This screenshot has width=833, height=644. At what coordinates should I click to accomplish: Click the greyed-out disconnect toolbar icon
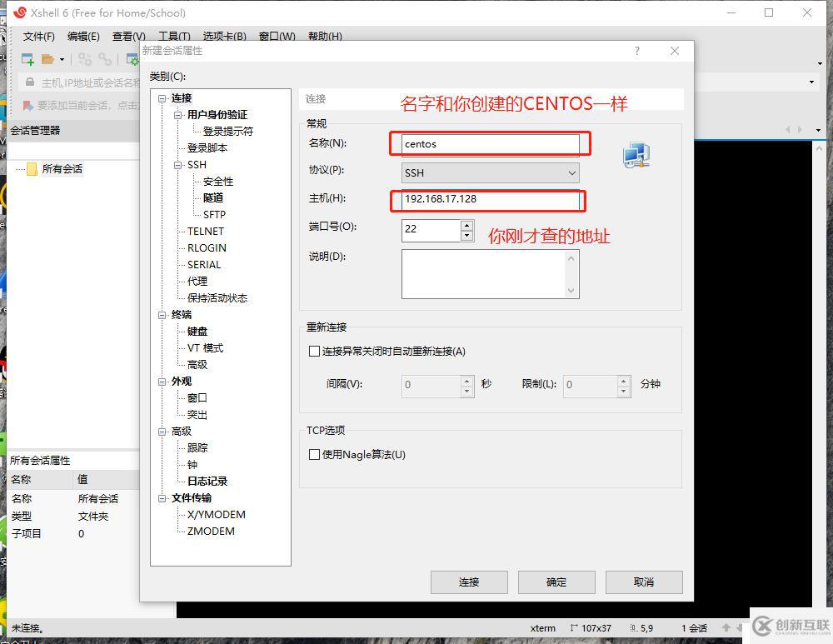[85, 59]
